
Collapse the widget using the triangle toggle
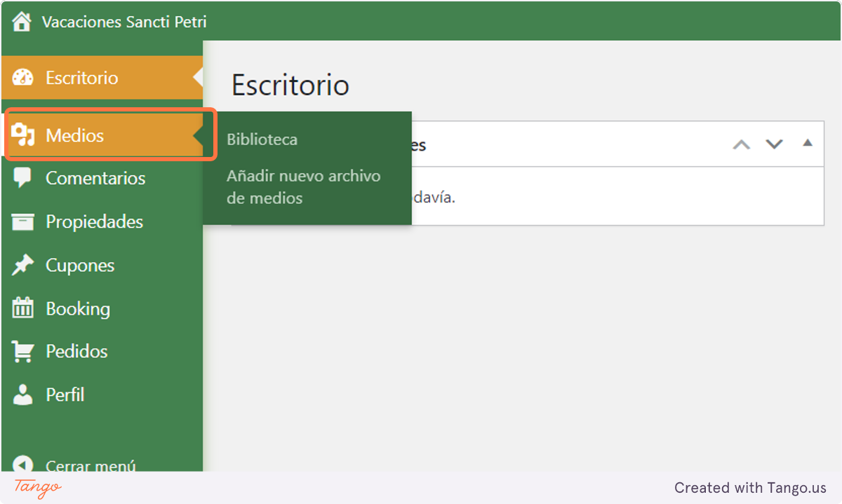point(808,143)
